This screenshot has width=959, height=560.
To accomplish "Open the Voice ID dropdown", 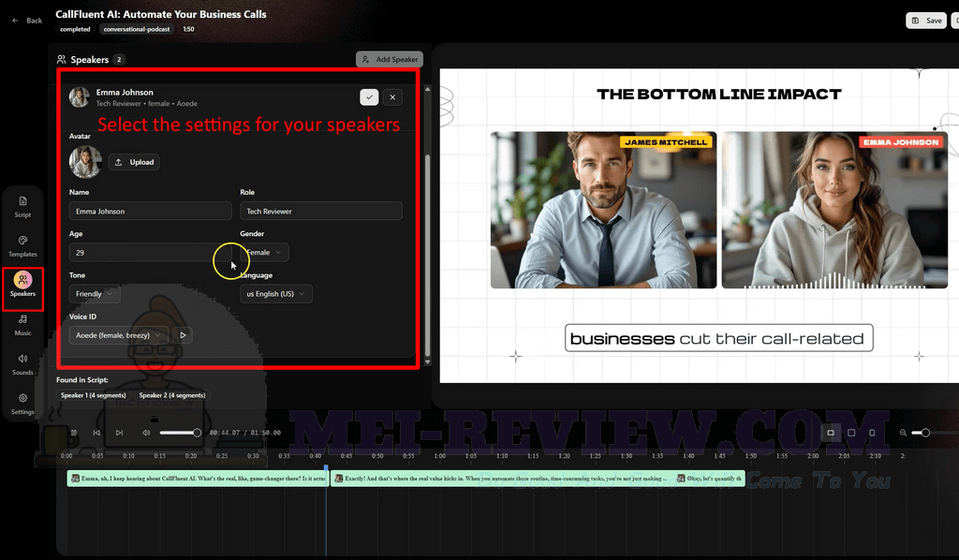I will coord(120,335).
